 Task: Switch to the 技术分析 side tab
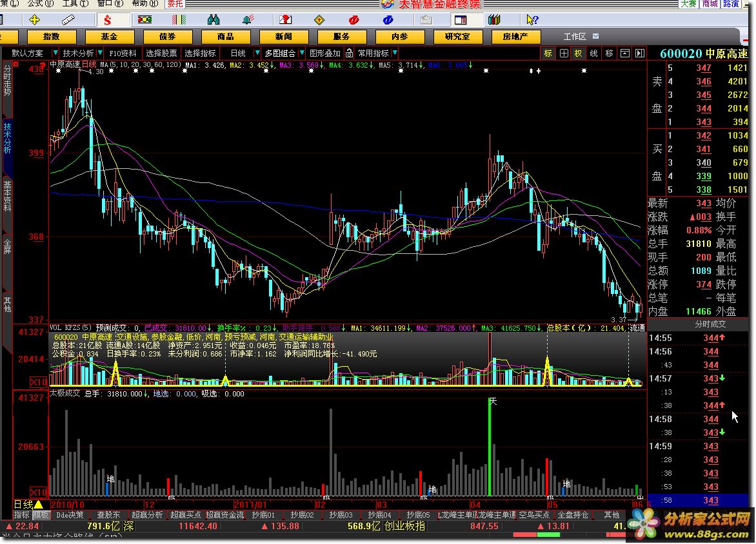pyautogui.click(x=7, y=138)
